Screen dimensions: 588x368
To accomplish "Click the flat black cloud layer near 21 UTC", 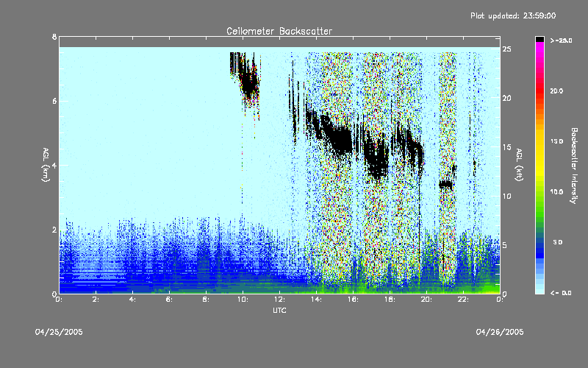I will pos(446,185).
